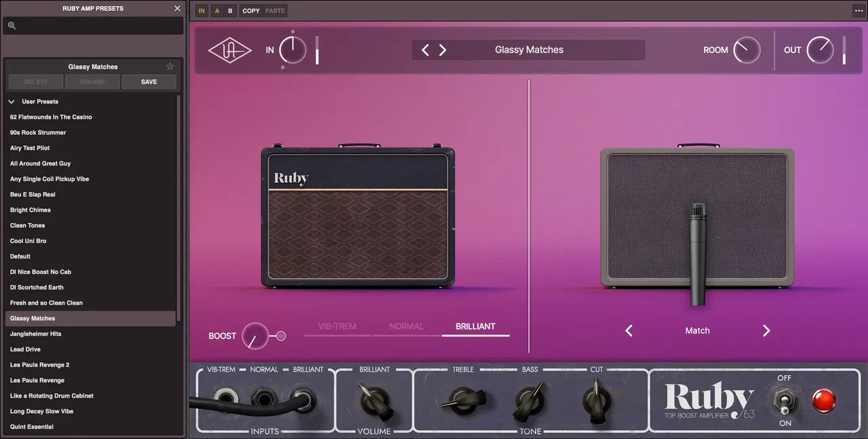Switch preset comparison to slot B
Screen dimensions: 868x439
tap(230, 10)
